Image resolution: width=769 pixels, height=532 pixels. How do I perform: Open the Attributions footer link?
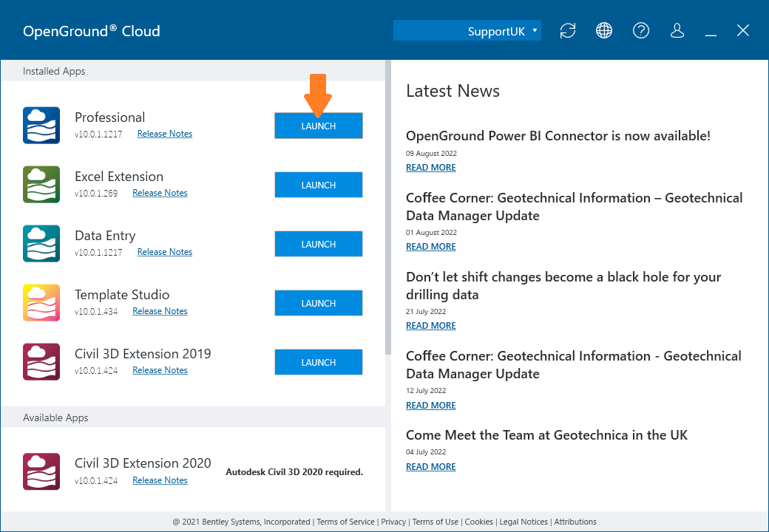tap(575, 522)
